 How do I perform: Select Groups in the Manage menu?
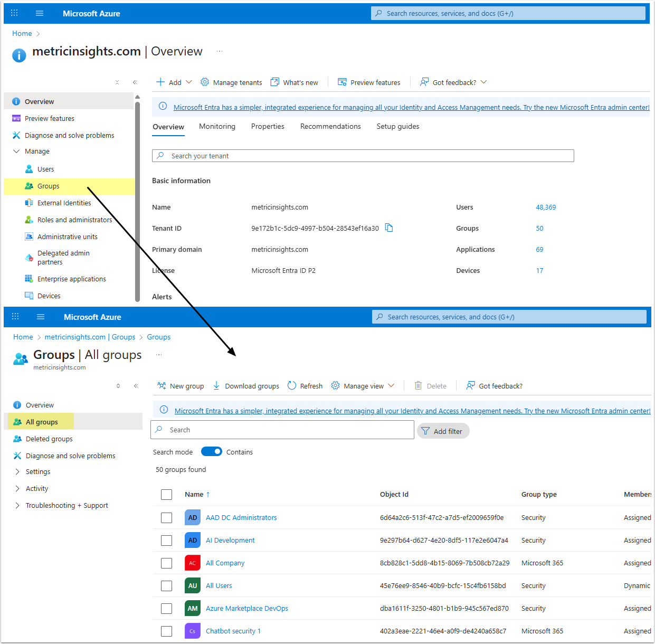(x=69, y=186)
